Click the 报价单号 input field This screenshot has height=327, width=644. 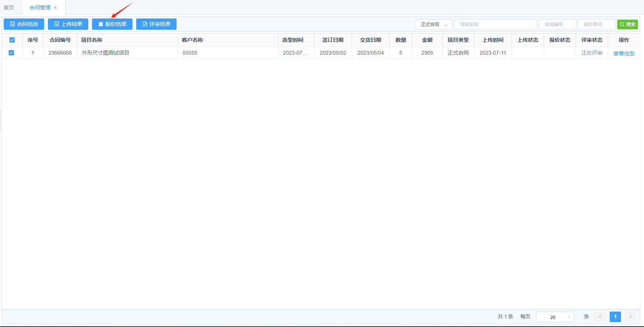point(596,24)
